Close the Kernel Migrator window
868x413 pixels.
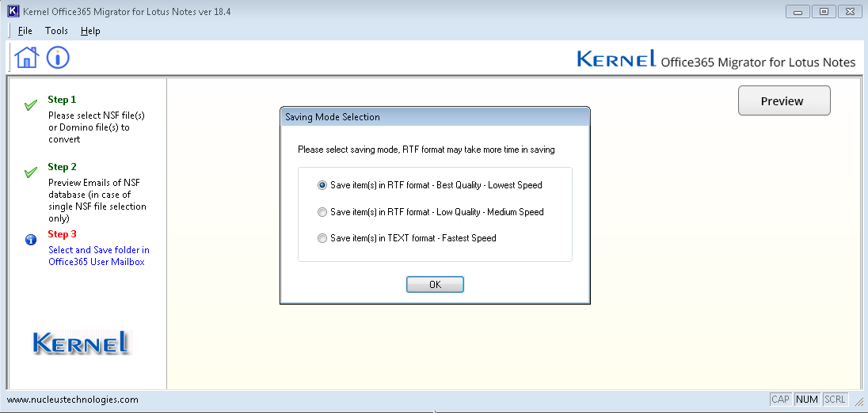click(x=850, y=12)
